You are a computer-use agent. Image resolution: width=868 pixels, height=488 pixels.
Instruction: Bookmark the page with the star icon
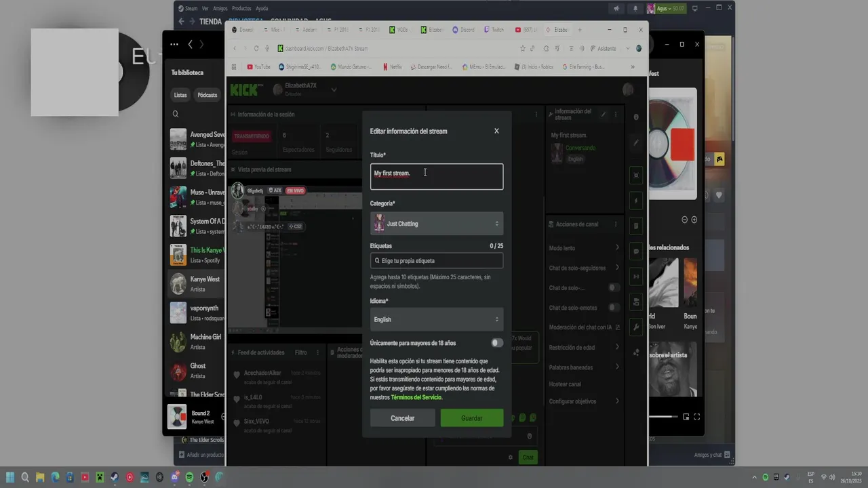coord(523,49)
